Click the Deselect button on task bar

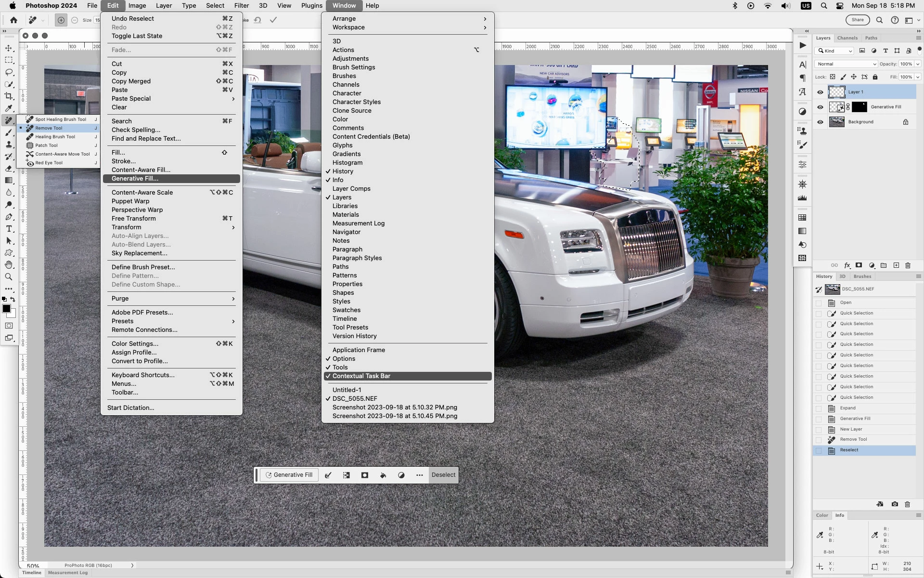click(x=443, y=475)
